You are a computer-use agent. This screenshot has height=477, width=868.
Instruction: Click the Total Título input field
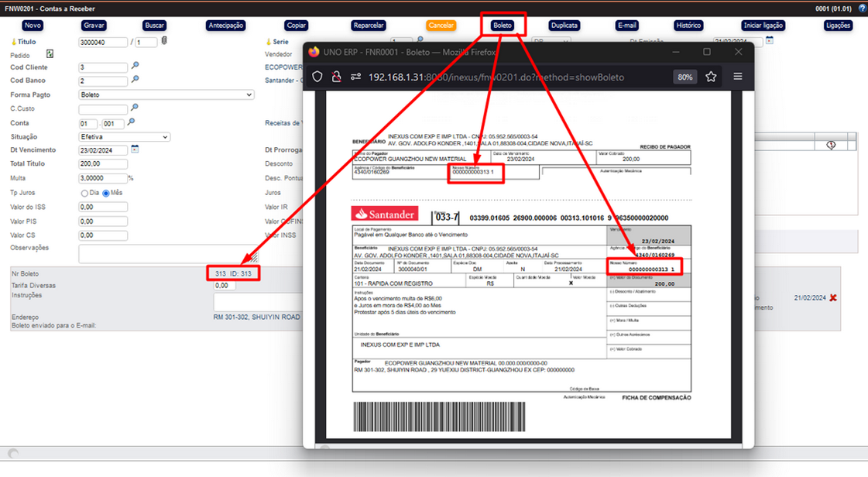tap(103, 164)
